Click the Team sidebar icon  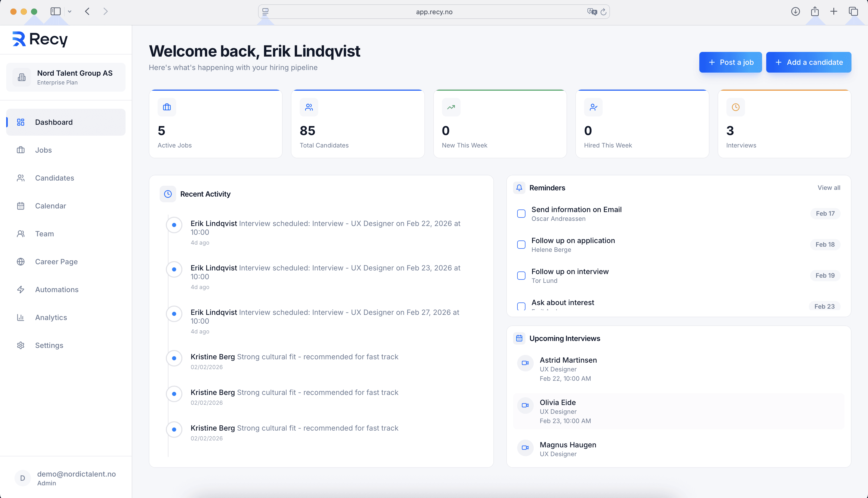[x=21, y=234]
